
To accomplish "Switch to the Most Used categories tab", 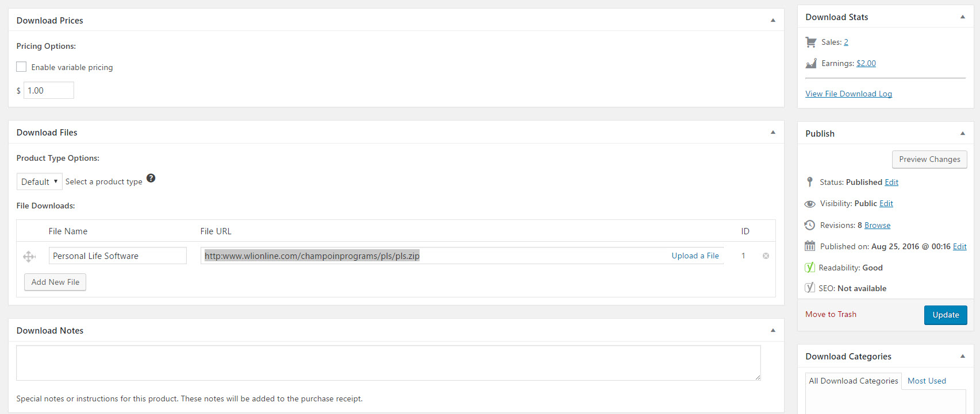I will [927, 381].
